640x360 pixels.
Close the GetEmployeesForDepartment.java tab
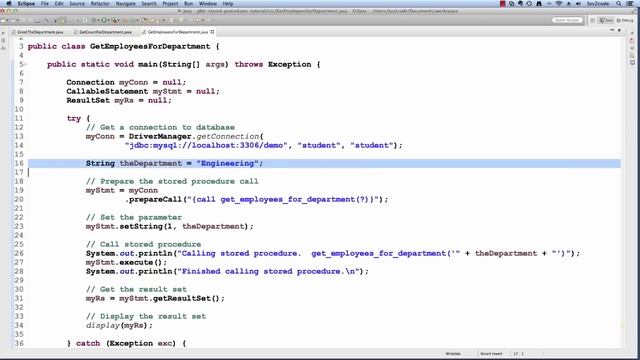212,32
